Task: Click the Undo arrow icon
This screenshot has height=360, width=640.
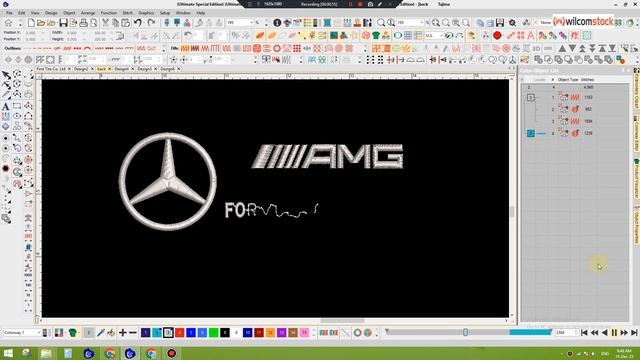Action: coord(138,23)
